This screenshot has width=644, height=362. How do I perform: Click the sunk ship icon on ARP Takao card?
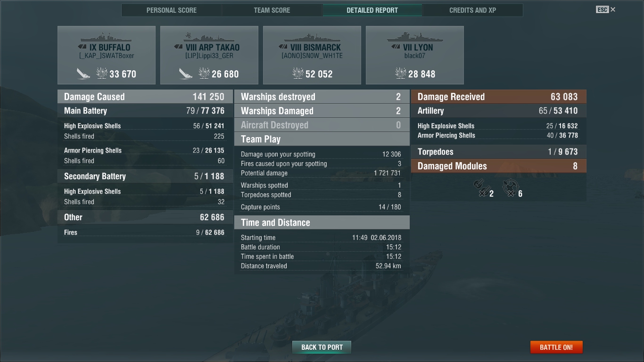point(186,74)
